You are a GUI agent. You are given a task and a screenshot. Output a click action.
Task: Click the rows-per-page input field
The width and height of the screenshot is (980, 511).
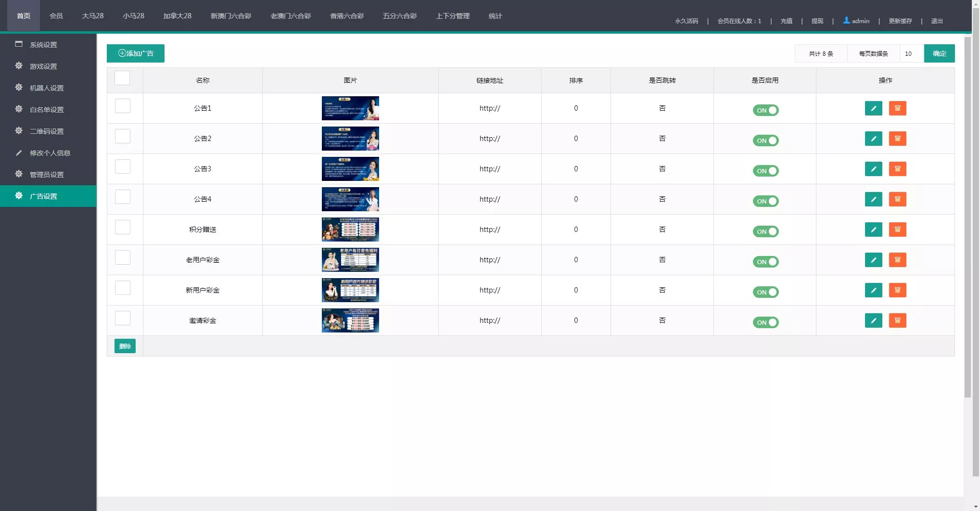pos(911,53)
